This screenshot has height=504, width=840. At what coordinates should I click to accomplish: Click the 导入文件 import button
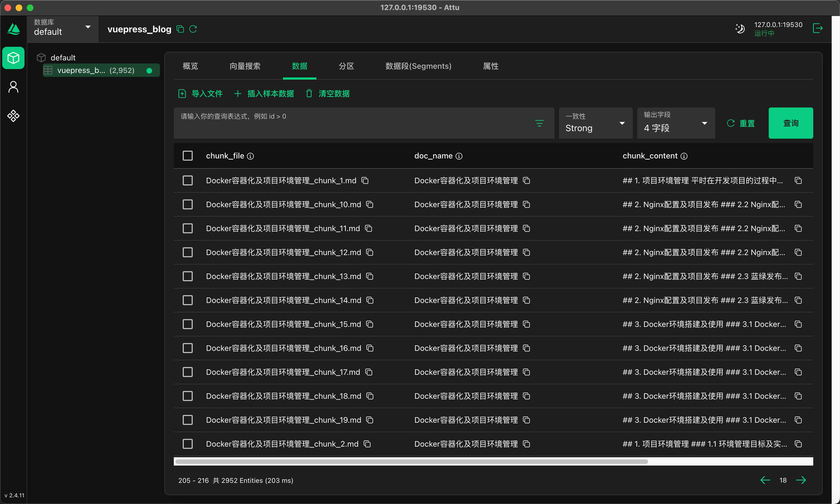[x=201, y=94]
